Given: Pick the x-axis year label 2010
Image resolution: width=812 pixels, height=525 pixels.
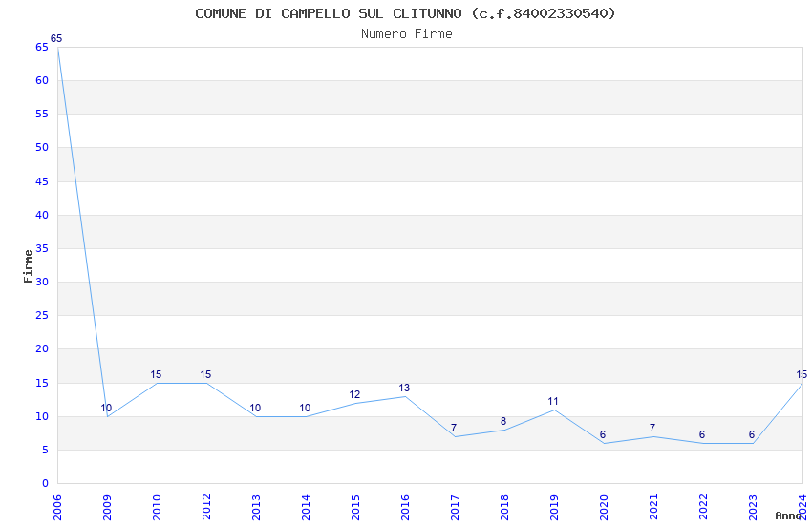Looking at the screenshot, I should tap(157, 508).
